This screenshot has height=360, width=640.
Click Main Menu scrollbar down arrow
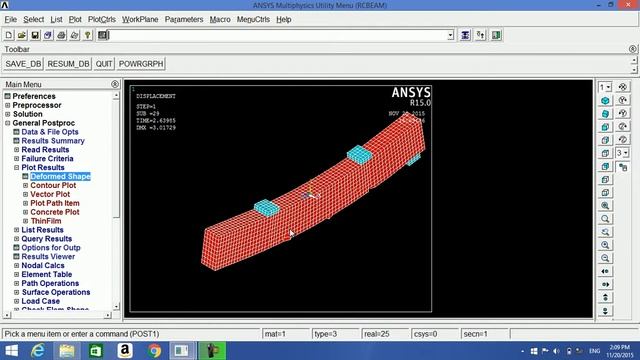pos(116,306)
